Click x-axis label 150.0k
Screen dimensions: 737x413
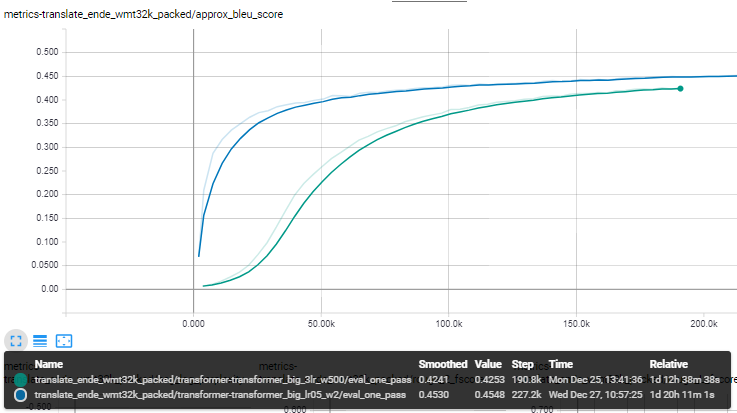[x=576, y=324]
